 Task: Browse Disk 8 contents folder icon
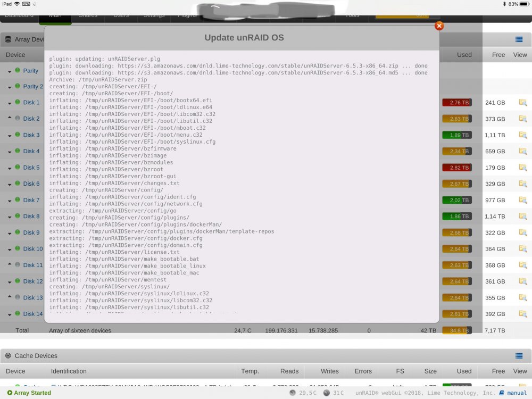coord(523,217)
